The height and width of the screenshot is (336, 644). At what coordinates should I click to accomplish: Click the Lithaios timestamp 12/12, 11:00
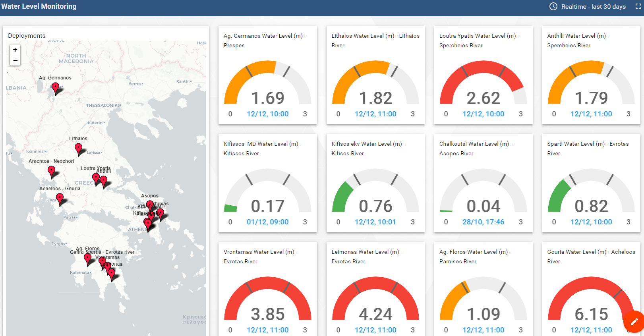[375, 114]
